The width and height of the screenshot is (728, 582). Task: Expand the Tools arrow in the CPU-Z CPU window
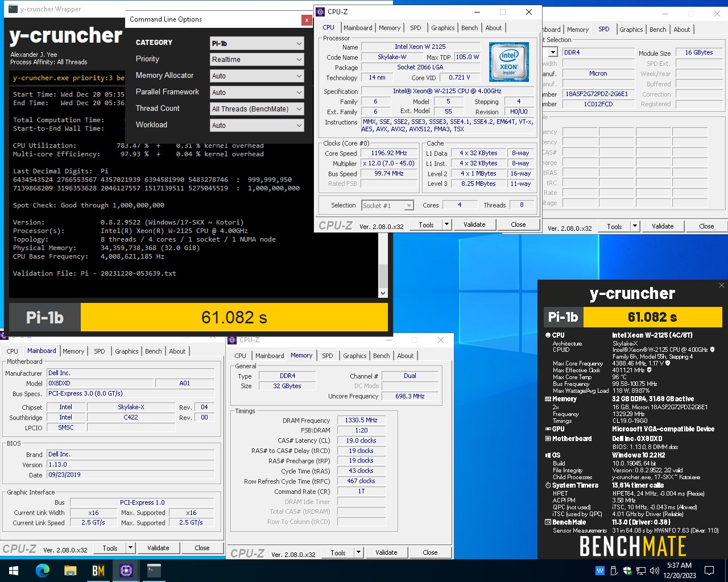tap(446, 225)
